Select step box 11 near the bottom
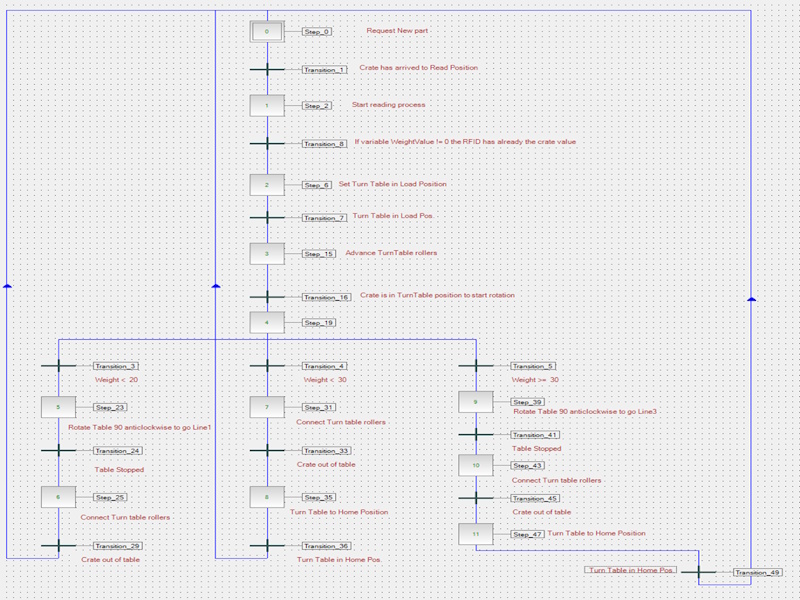800x600 pixels. tap(476, 534)
